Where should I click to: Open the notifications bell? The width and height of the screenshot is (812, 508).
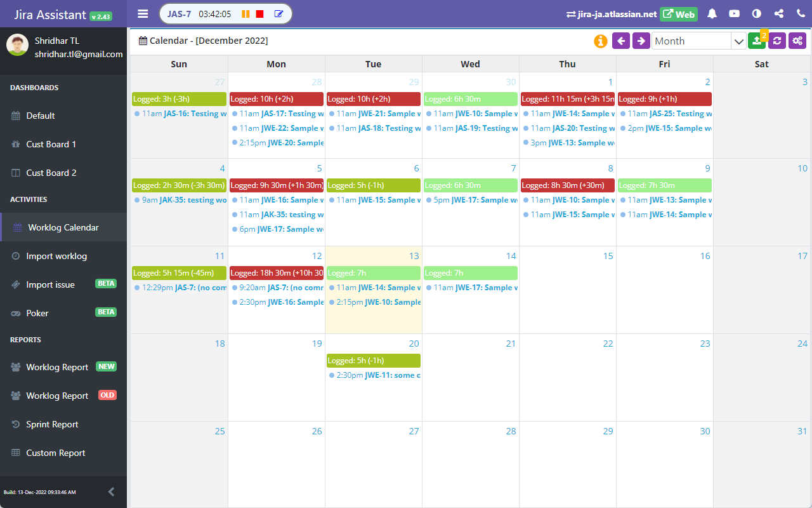712,13
